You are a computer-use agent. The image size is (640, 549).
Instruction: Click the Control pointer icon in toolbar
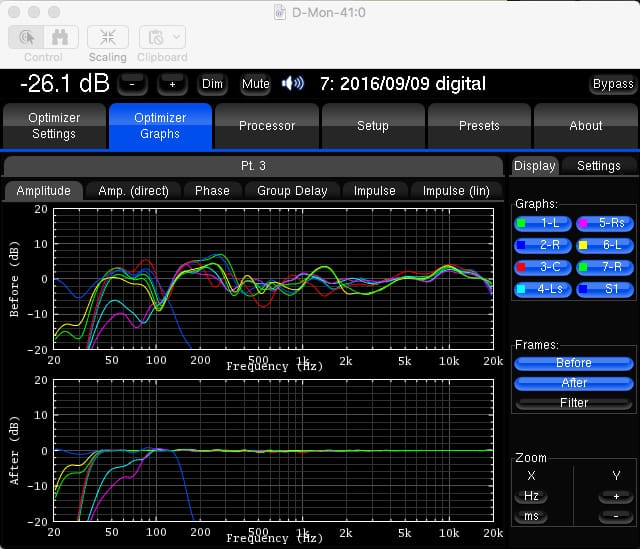pyautogui.click(x=26, y=37)
